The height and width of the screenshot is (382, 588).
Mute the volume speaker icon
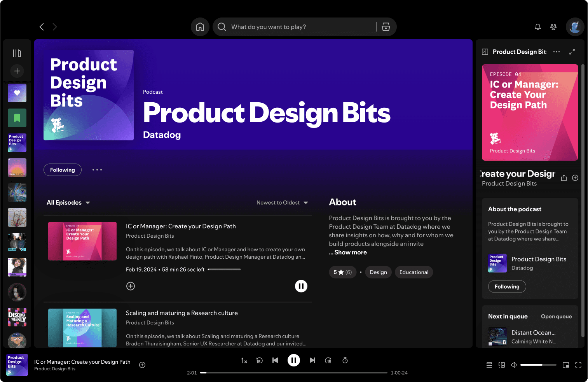point(514,365)
